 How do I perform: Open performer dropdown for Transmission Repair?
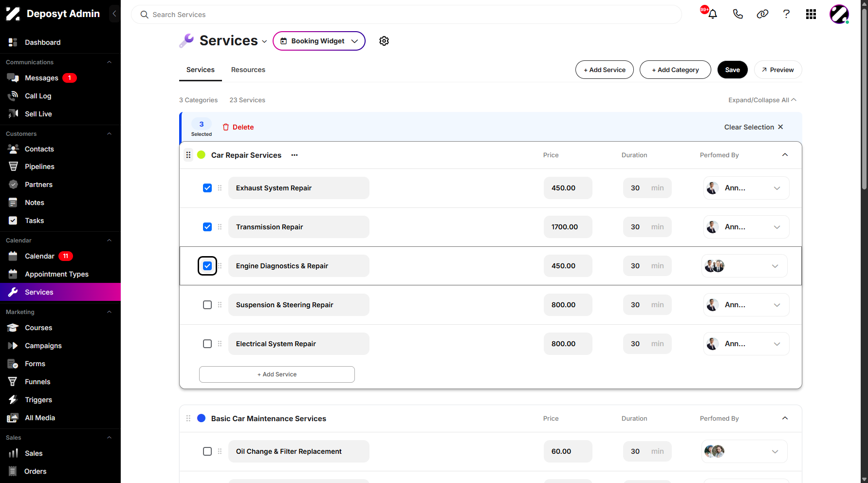[x=746, y=227]
